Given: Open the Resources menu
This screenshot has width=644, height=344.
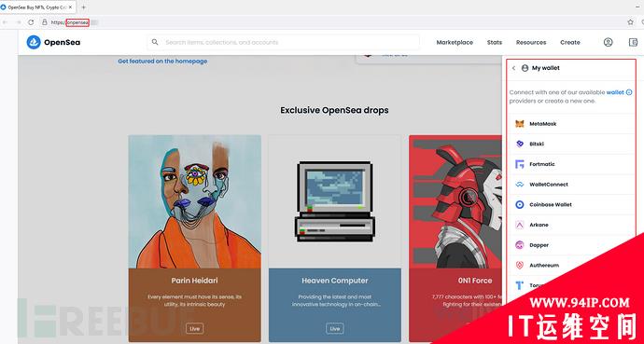Looking at the screenshot, I should pos(531,42).
